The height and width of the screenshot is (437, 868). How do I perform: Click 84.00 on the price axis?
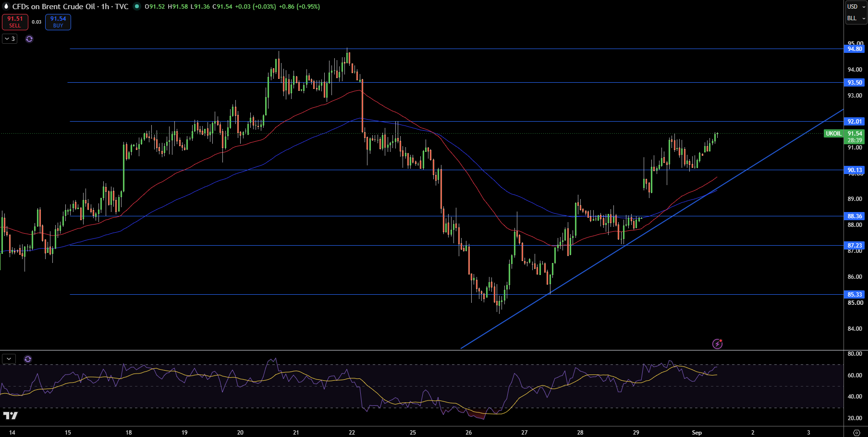click(855, 329)
